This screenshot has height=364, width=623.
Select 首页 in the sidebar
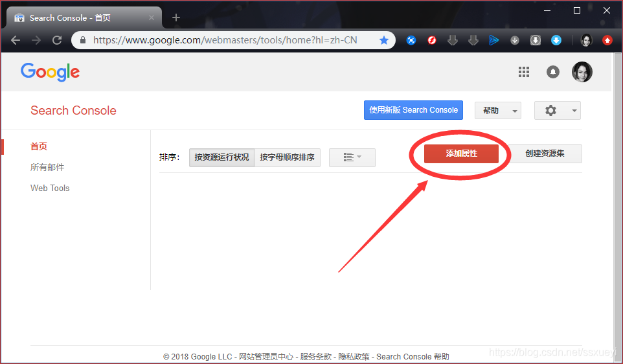(x=39, y=146)
